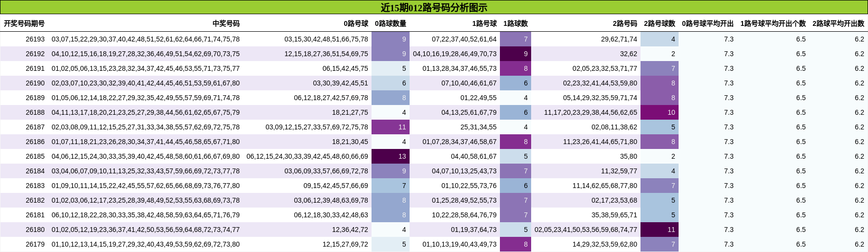Click the 0路号球 cell 06,15,42,45,75
The image size is (868, 252).
point(345,68)
